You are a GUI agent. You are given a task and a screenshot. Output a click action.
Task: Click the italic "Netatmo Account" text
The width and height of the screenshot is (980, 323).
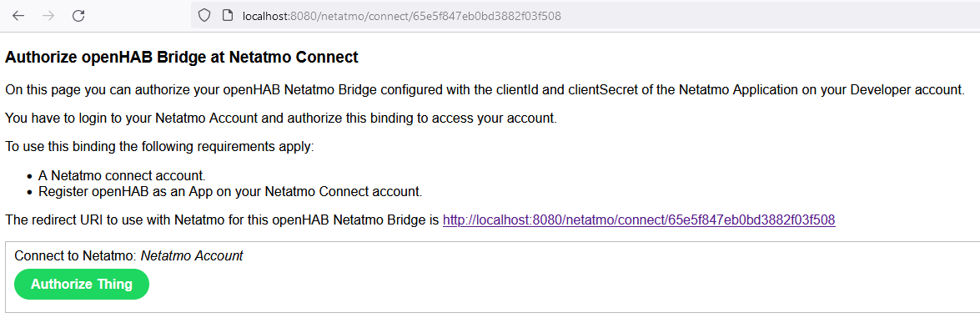192,255
